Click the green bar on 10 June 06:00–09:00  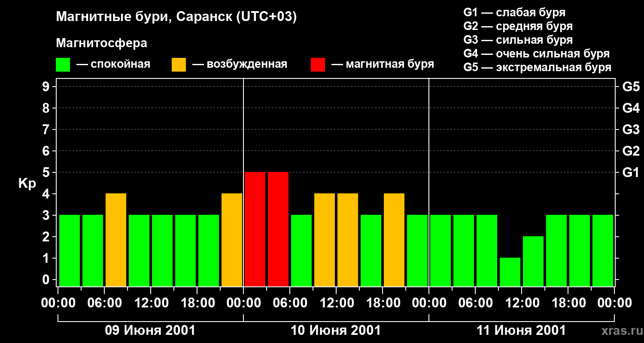click(x=301, y=250)
